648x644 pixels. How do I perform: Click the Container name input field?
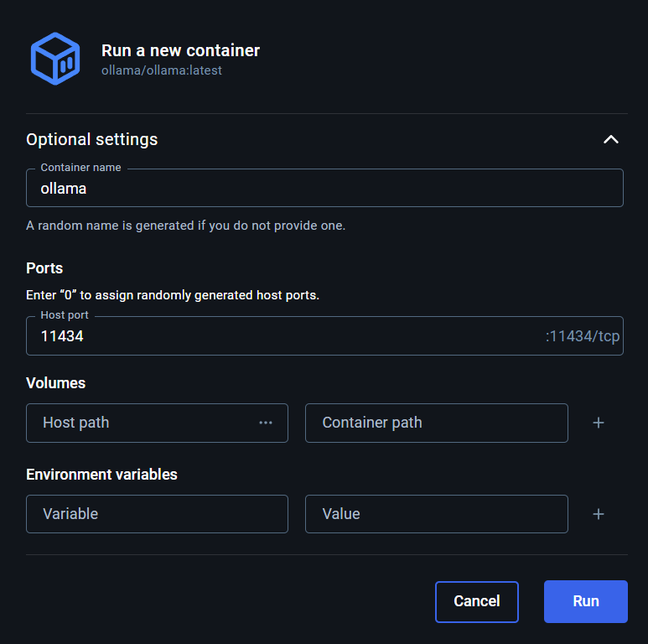pos(324,188)
